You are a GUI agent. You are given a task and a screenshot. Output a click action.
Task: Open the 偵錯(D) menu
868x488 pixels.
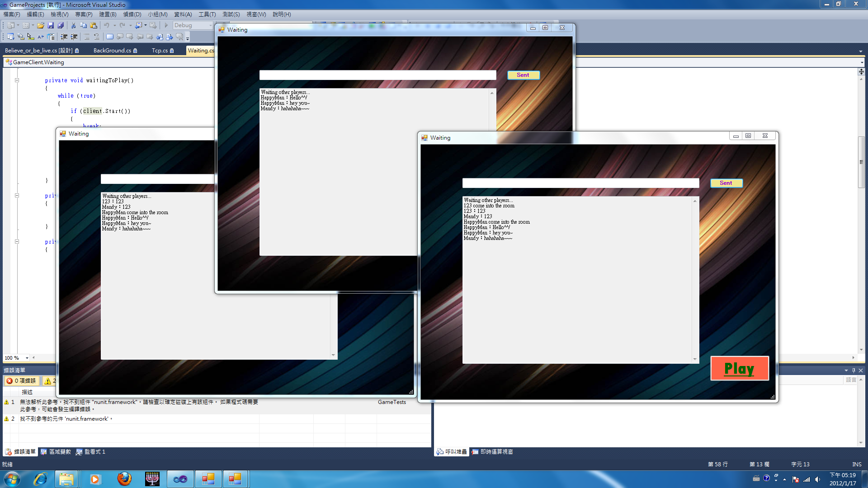point(132,14)
